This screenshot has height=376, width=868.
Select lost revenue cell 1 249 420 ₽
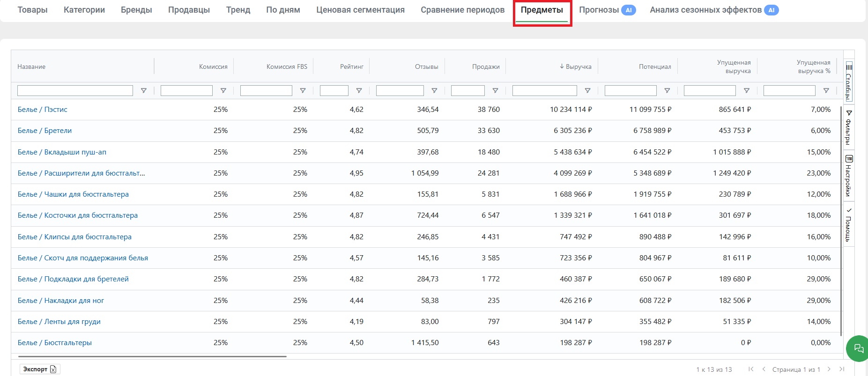pos(732,173)
